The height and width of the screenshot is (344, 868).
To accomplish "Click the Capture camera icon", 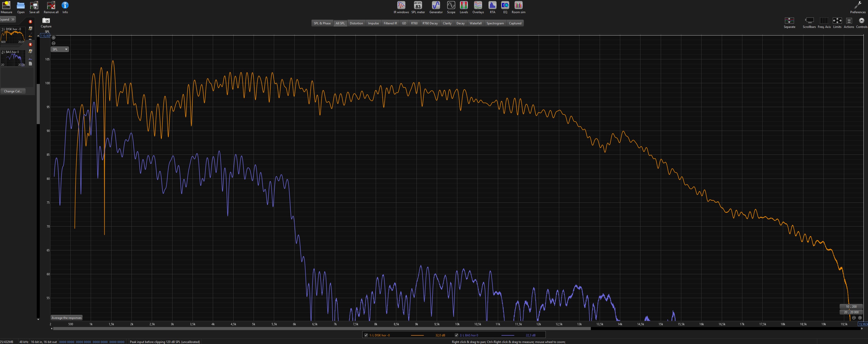I will point(46,21).
